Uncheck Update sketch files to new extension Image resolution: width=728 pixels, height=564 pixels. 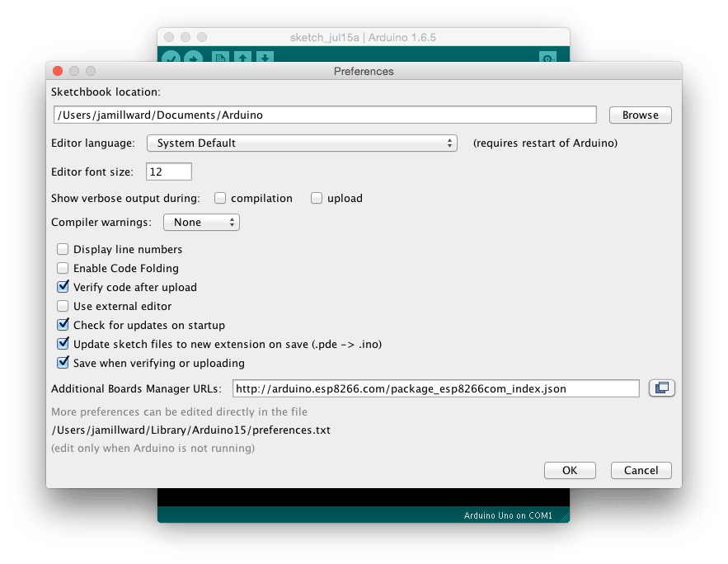click(63, 344)
